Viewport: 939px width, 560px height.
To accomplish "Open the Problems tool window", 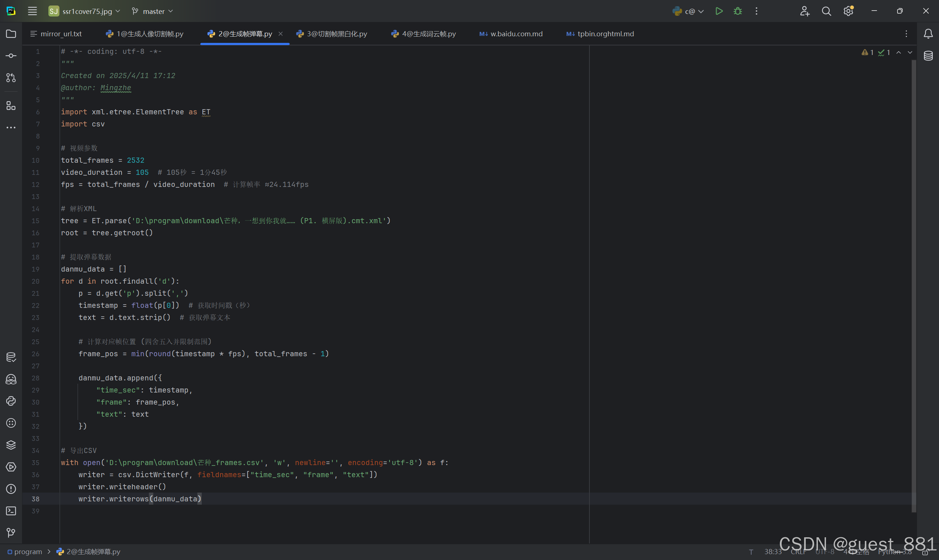I will (x=11, y=489).
